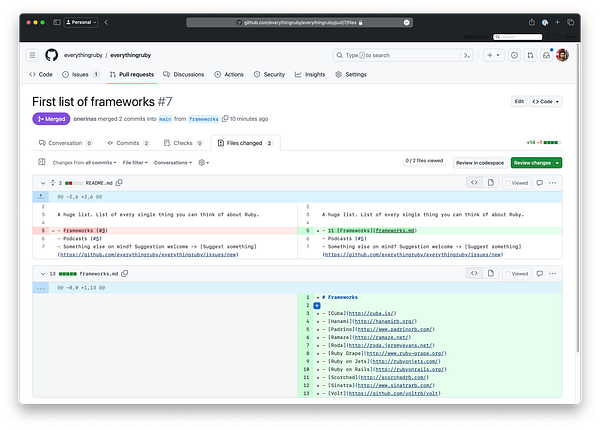This screenshot has width=600, height=430.
Task: Open Changes from all commits dropdown
Action: tap(85, 163)
